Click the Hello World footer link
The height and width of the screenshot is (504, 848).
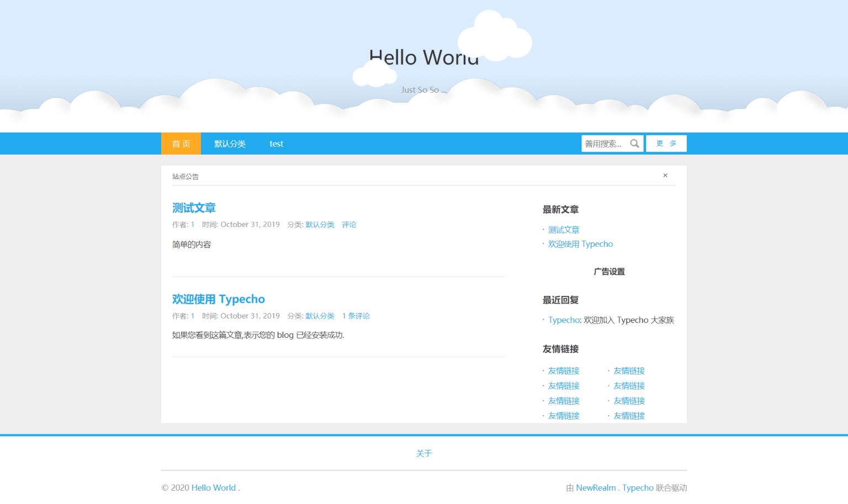click(214, 488)
